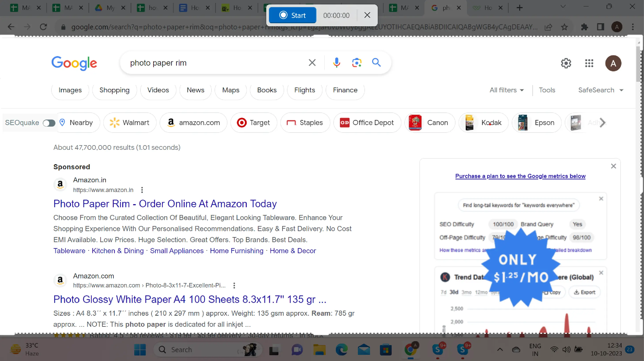The height and width of the screenshot is (361, 644).
Task: Open File Explorer from the taskbar
Action: pos(319,350)
